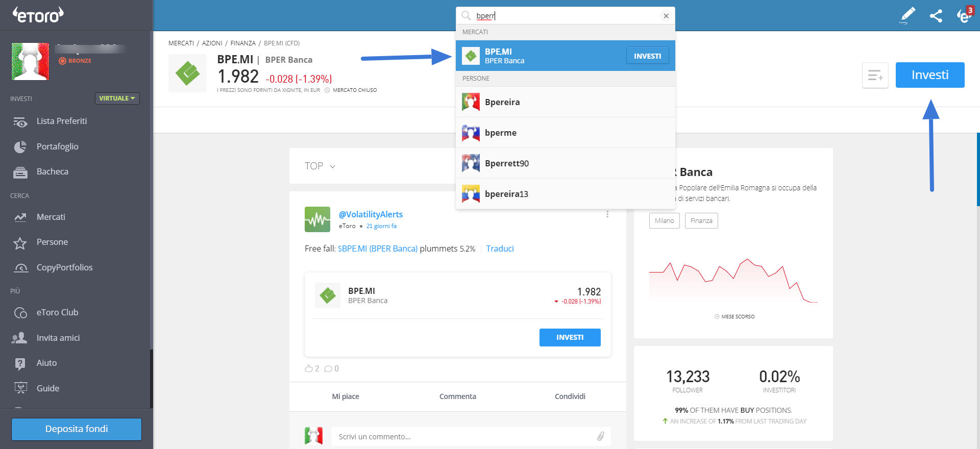980x449 pixels.
Task: Toggle the VIRTUALE account dropdown
Action: click(117, 98)
